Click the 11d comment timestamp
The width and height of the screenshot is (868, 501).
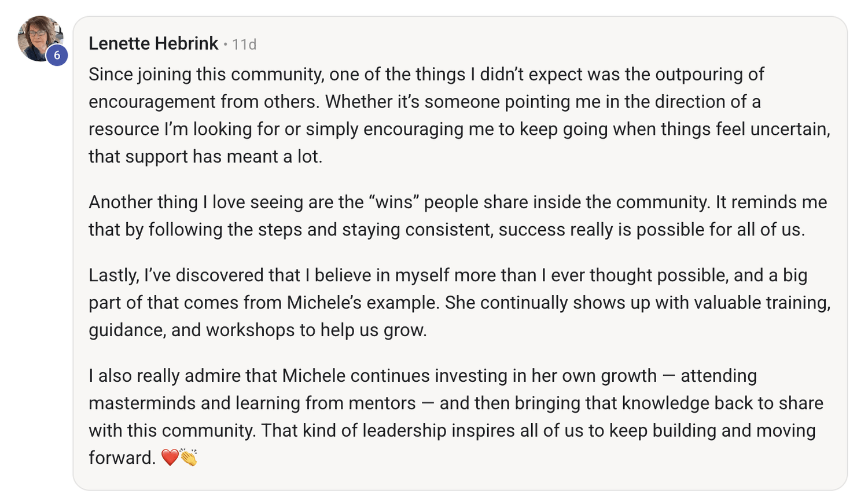coord(244,45)
